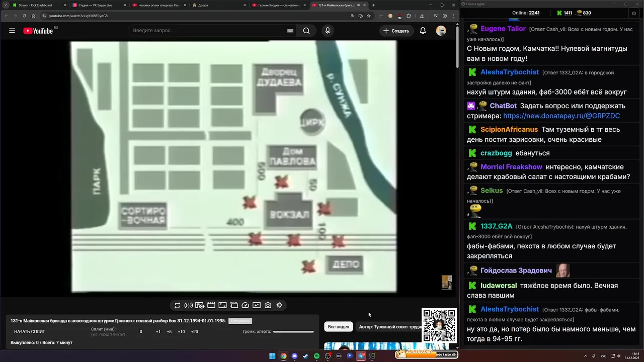
Task: Click the clapperboard icon in the video toolbar
Action: coord(211,305)
